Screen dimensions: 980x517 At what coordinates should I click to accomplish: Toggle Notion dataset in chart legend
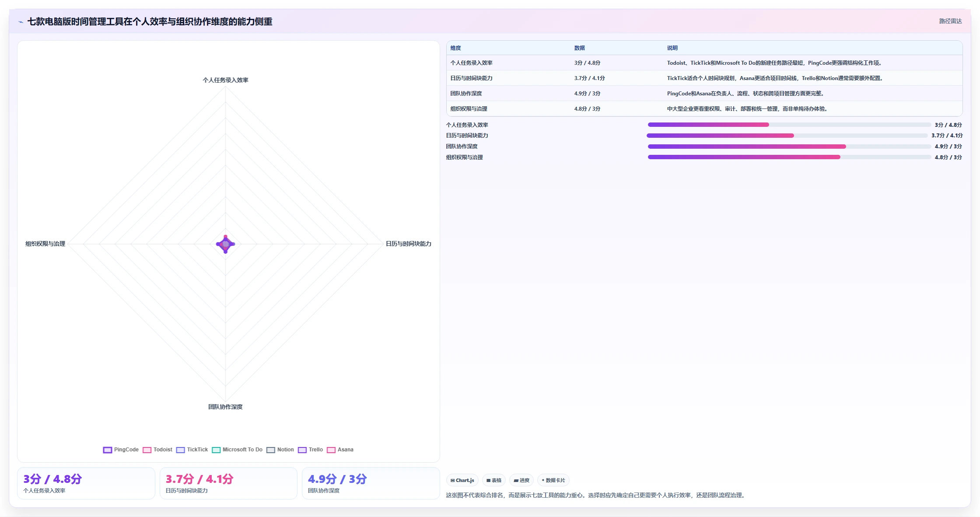coord(280,450)
